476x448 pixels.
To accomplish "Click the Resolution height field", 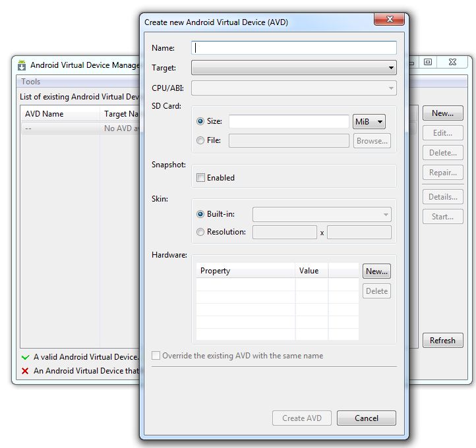I will click(x=359, y=233).
